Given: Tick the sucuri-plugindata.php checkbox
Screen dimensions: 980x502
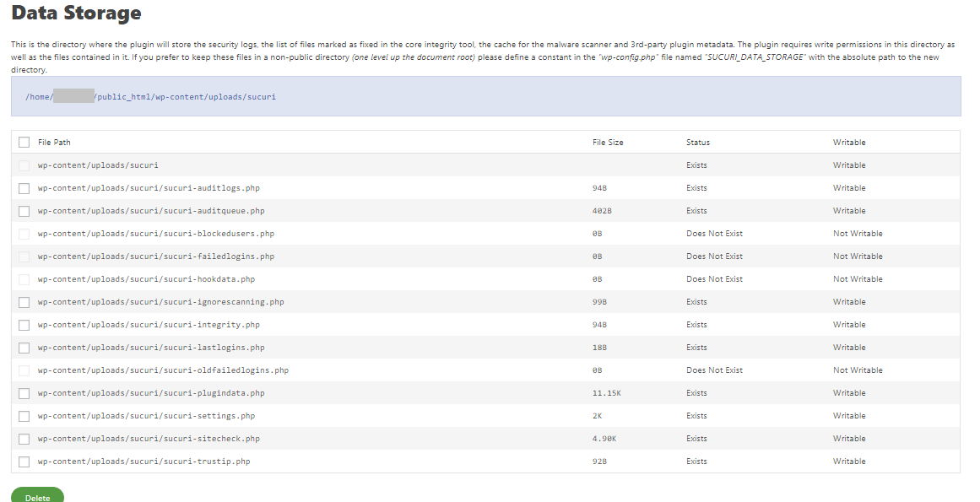Looking at the screenshot, I should (24, 393).
